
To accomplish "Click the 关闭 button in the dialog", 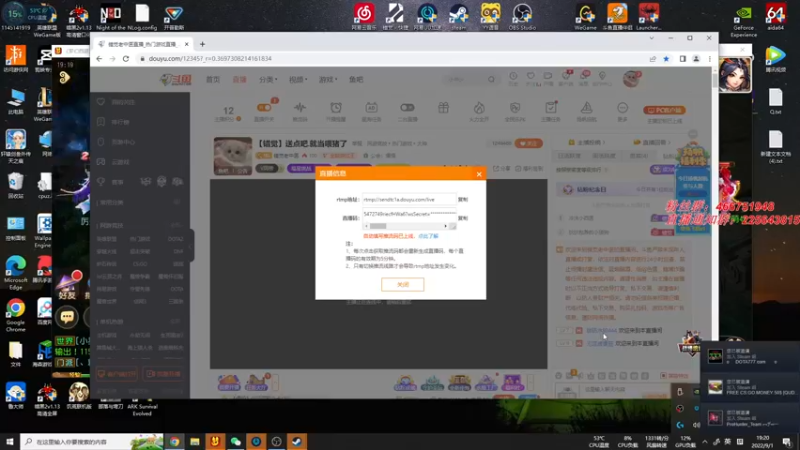I will (403, 284).
